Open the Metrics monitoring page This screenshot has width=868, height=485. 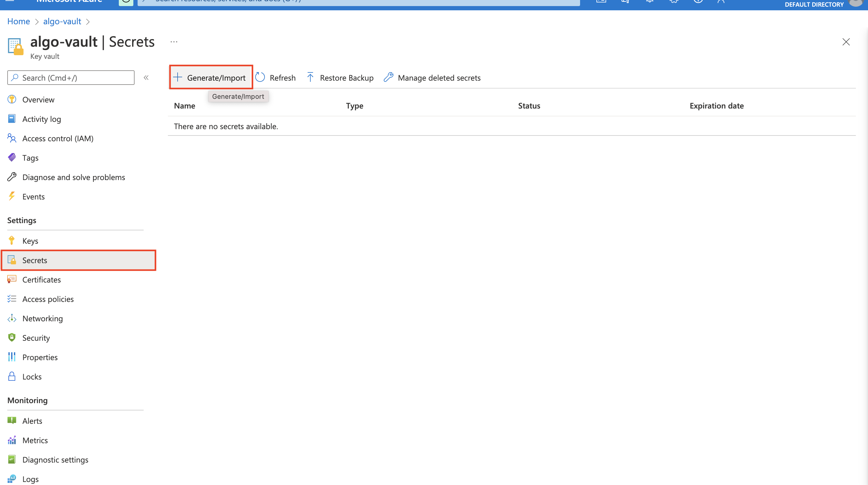tap(35, 440)
